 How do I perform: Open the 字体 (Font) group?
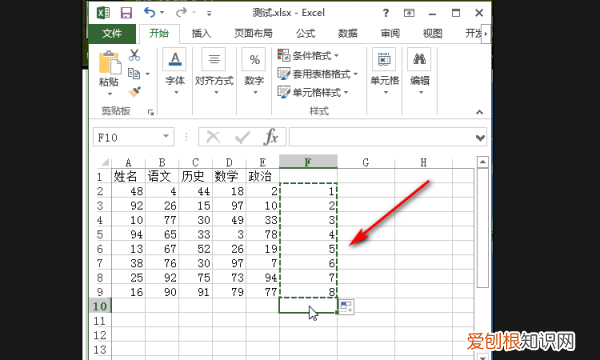coord(175,71)
